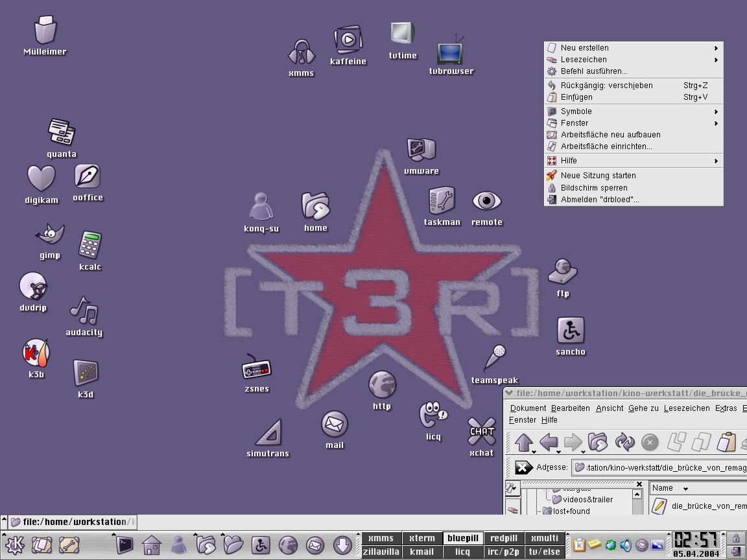747x560 pixels.
Task: Switch to the redpill virtual desktop
Action: point(504,538)
